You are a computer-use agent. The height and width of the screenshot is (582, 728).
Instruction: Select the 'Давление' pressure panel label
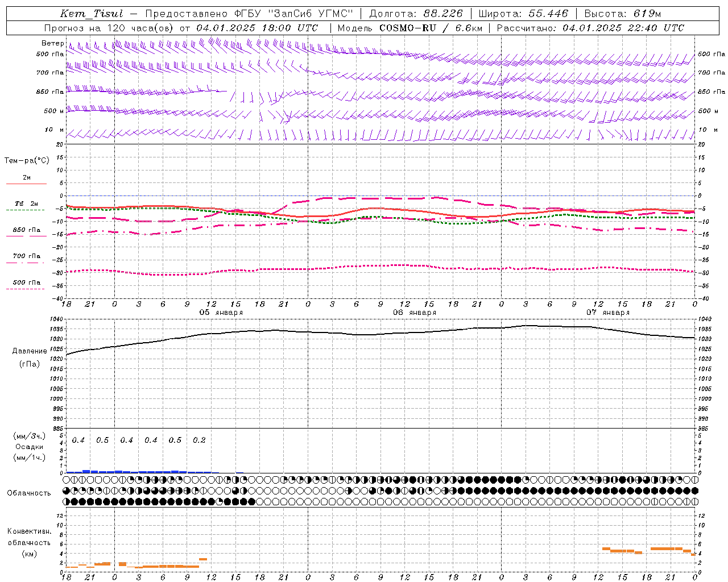[30, 351]
